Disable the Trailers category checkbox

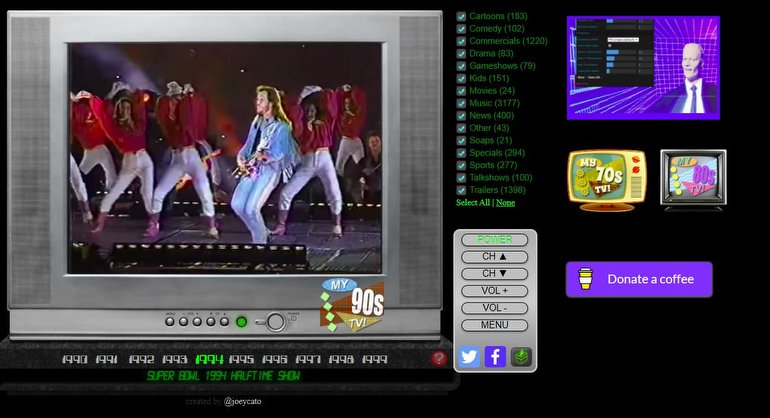point(462,190)
